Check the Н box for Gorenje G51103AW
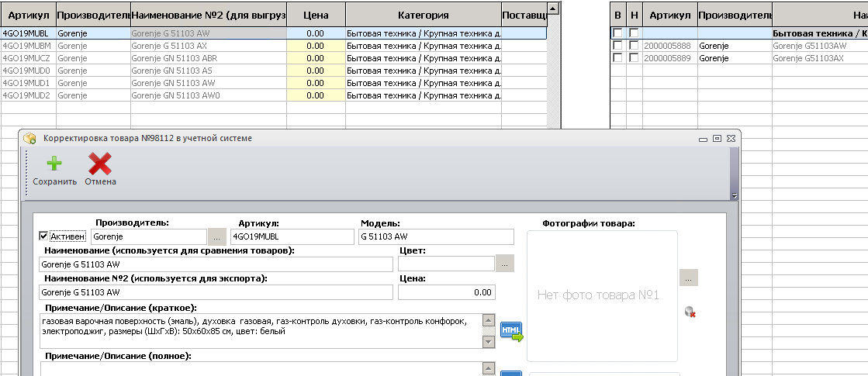Image resolution: width=868 pixels, height=376 pixels. [x=635, y=45]
